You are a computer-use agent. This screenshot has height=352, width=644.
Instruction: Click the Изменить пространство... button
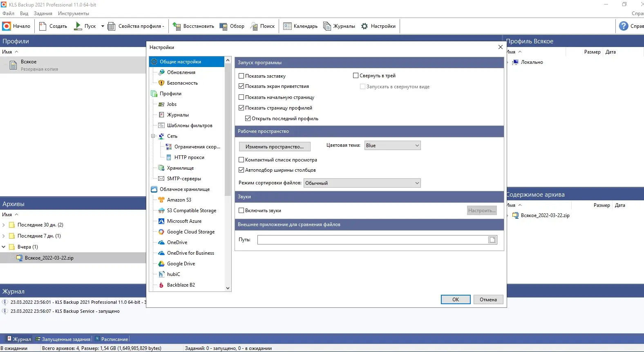tap(275, 147)
